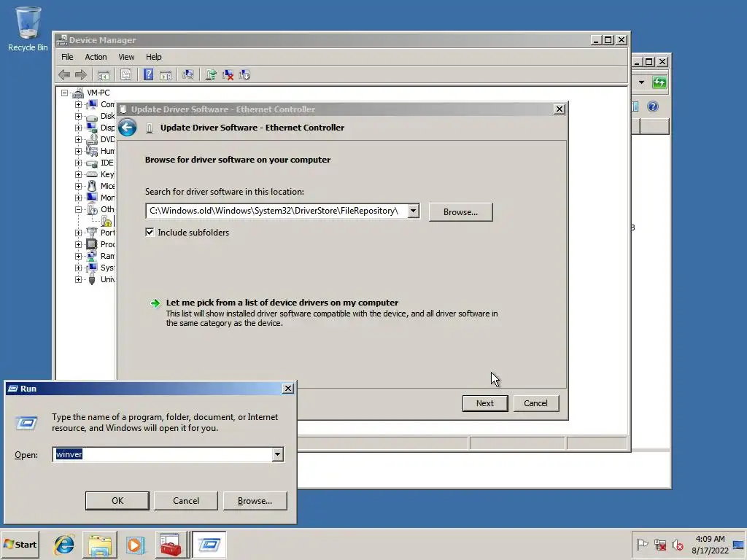Open Properties from Device Manager toolbar
Screen dimensions: 747x560
(125, 75)
